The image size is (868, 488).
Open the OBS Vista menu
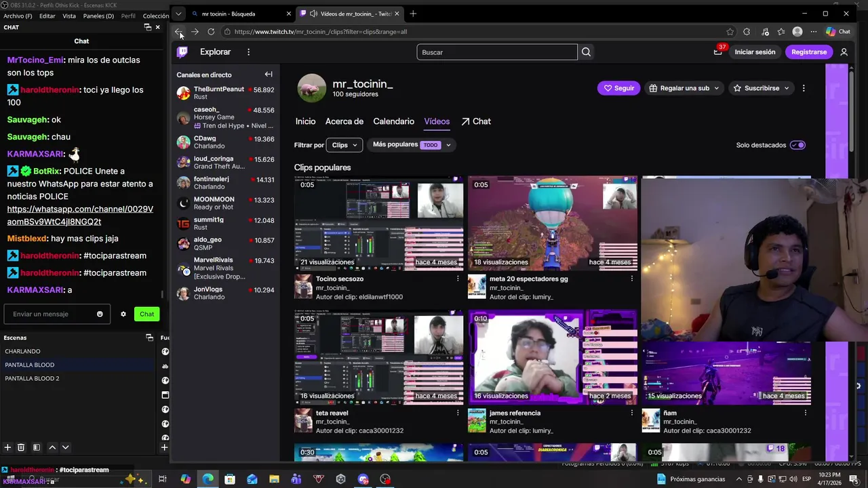click(69, 16)
